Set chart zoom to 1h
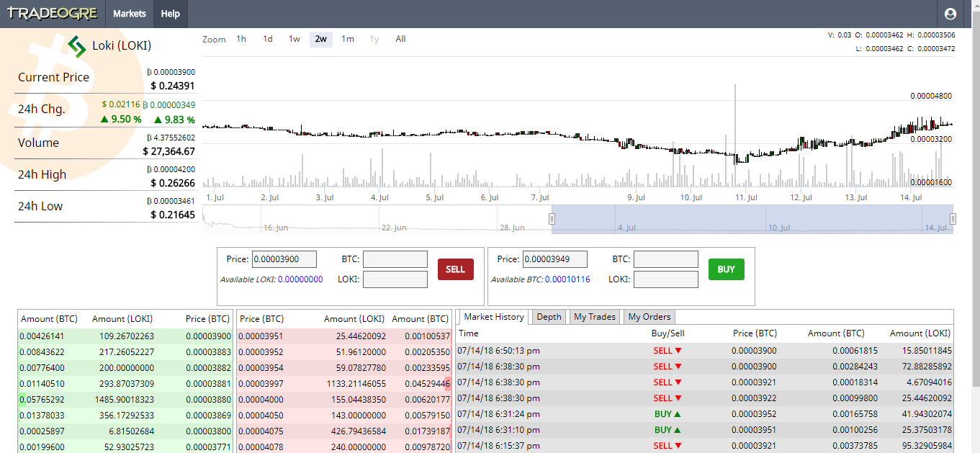The height and width of the screenshot is (453, 980). pos(241,39)
